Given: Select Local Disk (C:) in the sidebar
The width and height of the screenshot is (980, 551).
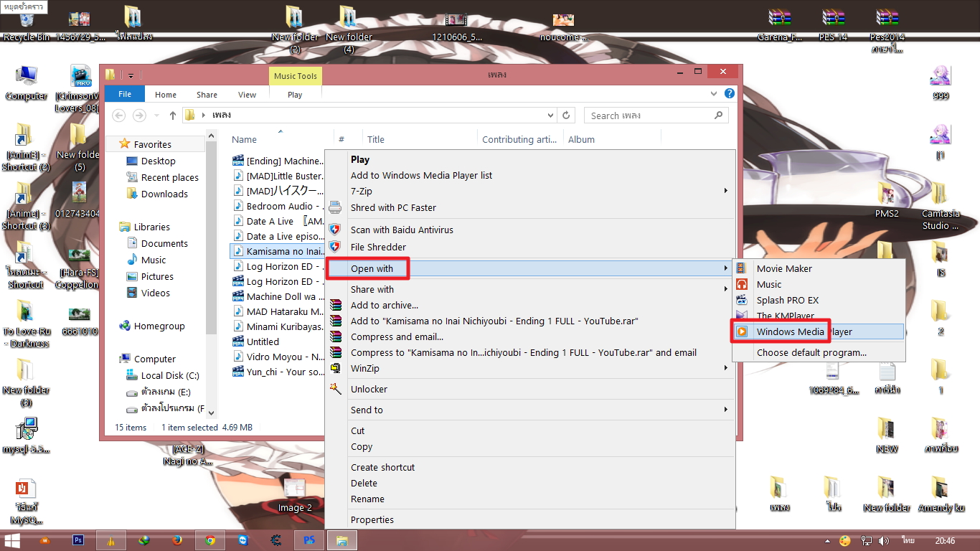Looking at the screenshot, I should pos(170,375).
